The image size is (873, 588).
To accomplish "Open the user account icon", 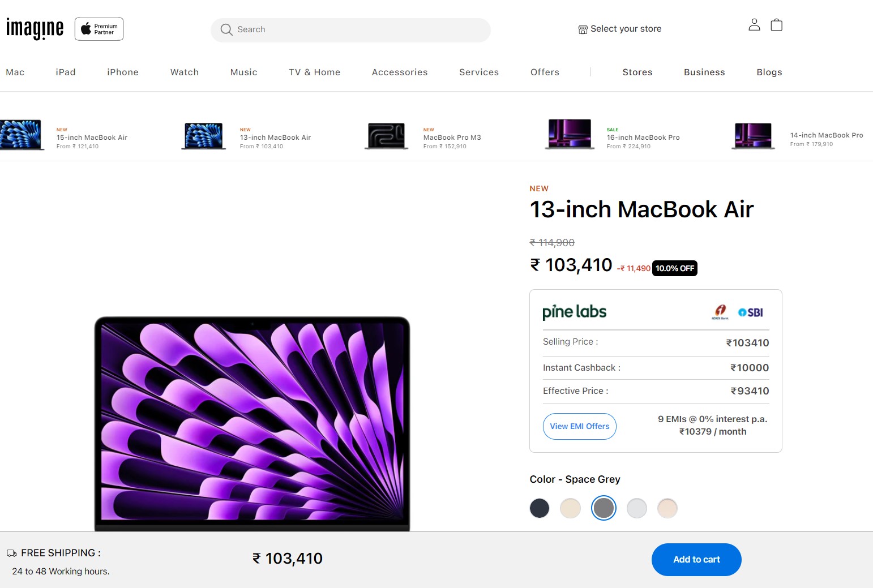I will [x=754, y=25].
